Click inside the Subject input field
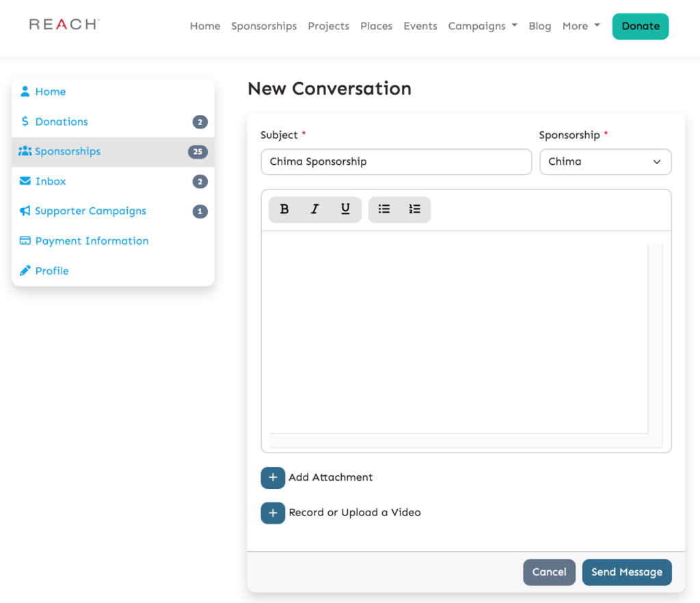Image resolution: width=700 pixels, height=603 pixels. (x=396, y=162)
